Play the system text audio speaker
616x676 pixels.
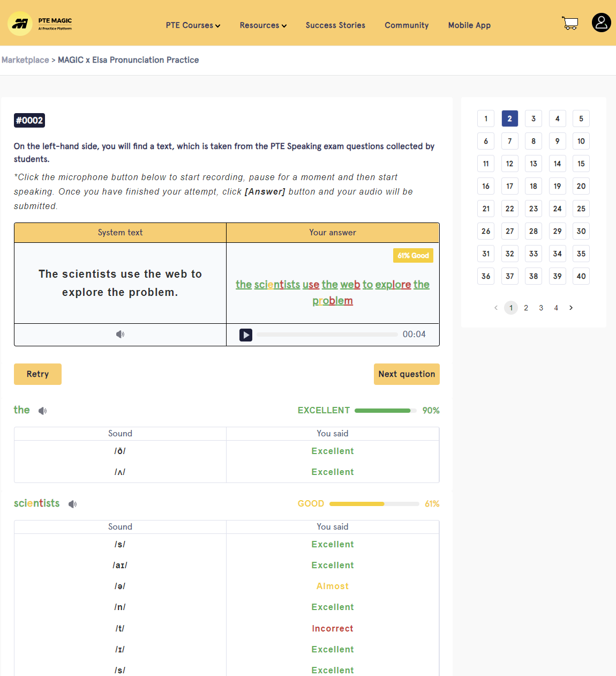(x=120, y=335)
